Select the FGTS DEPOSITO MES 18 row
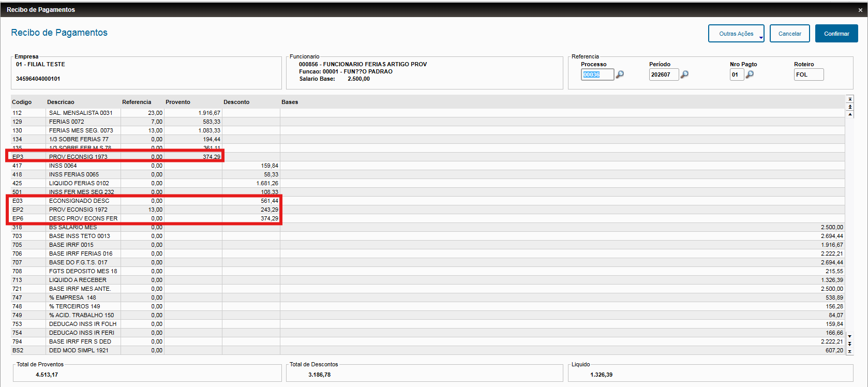This screenshot has width=868, height=387. [x=428, y=271]
